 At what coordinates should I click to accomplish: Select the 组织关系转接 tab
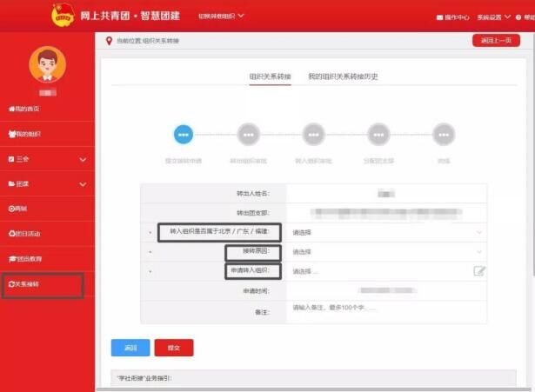click(270, 76)
